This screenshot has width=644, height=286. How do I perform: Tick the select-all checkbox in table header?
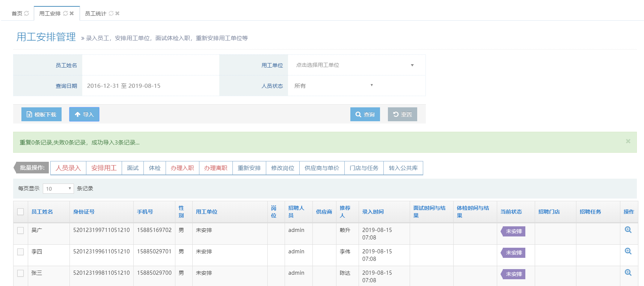(21, 212)
